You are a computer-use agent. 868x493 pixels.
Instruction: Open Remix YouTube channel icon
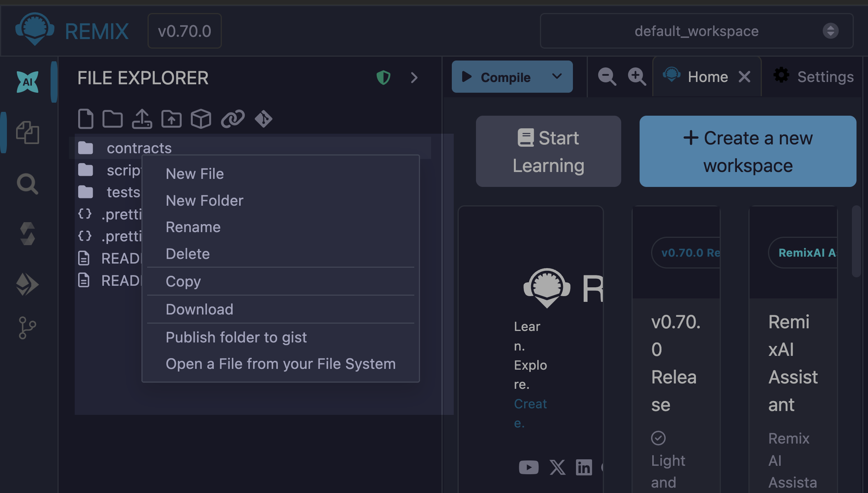[x=529, y=467]
